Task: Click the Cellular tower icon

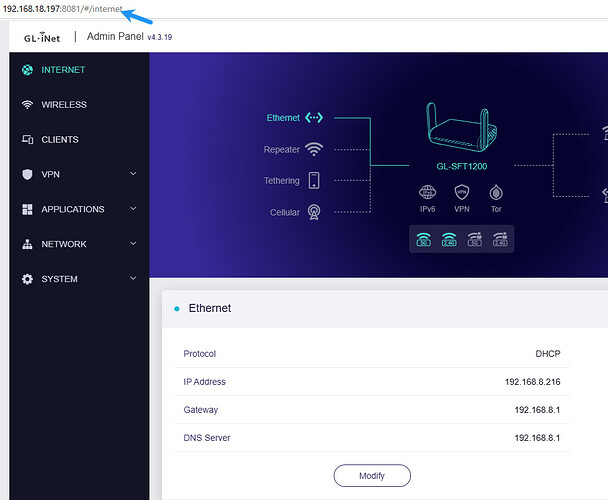Action: [x=314, y=212]
